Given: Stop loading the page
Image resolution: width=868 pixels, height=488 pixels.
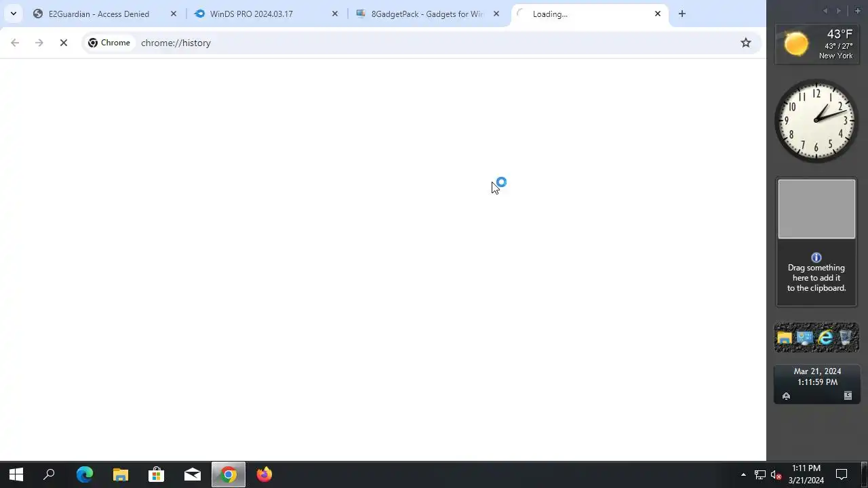Looking at the screenshot, I should click(64, 43).
